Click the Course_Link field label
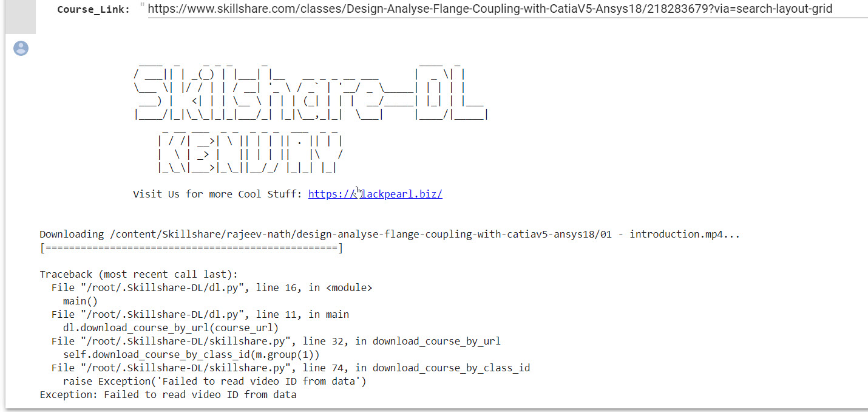 pyautogui.click(x=93, y=10)
